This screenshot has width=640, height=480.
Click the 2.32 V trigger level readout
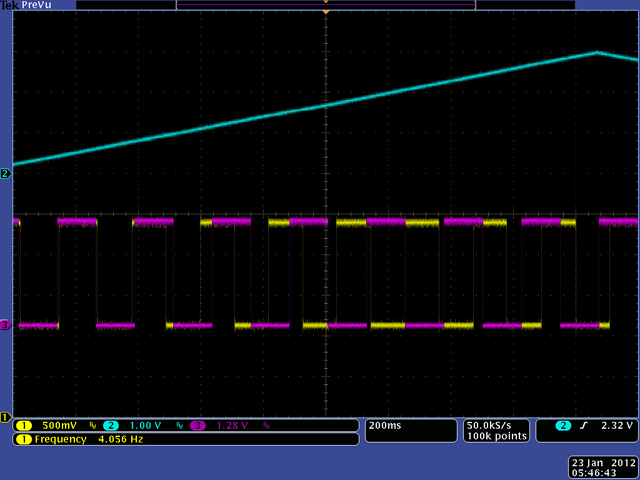click(612, 425)
